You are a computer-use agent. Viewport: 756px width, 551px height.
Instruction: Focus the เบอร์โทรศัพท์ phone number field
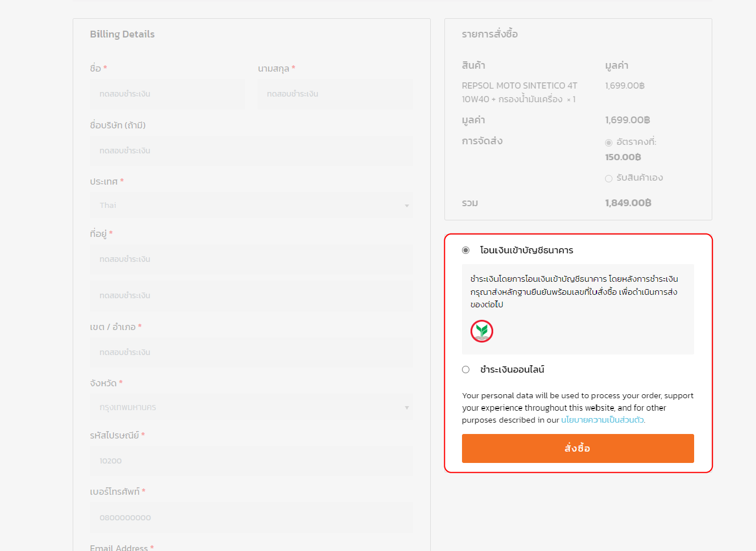pos(251,517)
